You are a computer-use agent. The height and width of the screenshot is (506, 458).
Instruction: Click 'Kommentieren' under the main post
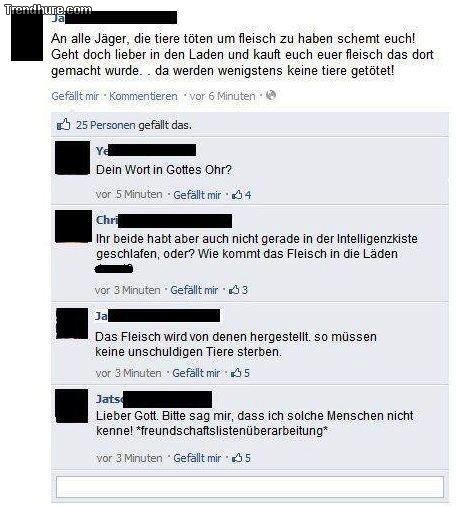point(143,96)
